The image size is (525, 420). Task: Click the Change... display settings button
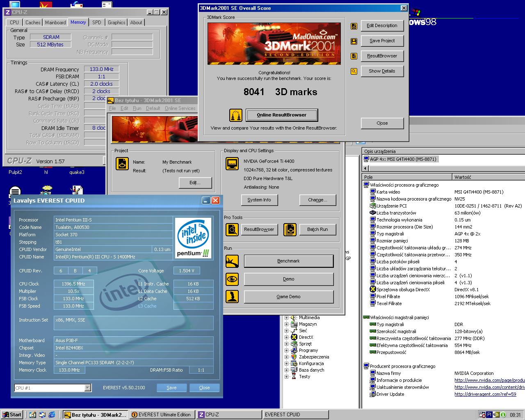coord(318,200)
